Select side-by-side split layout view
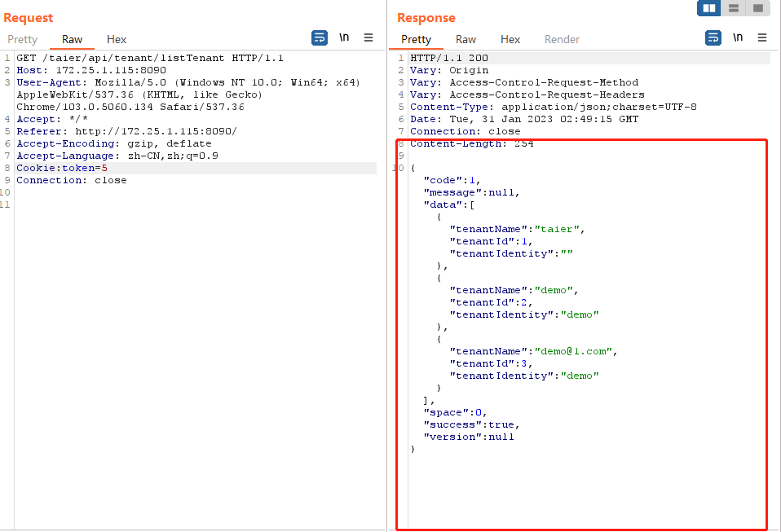The width and height of the screenshot is (781, 532). [708, 8]
